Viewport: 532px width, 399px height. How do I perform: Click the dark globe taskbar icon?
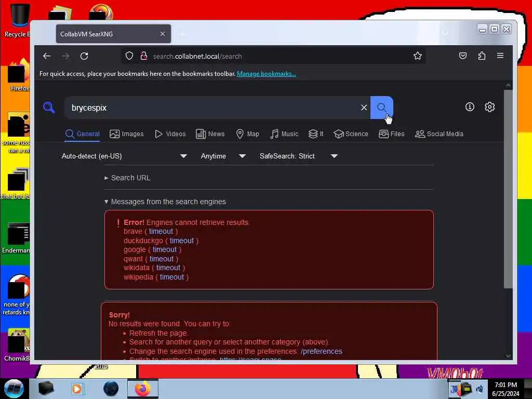click(111, 389)
